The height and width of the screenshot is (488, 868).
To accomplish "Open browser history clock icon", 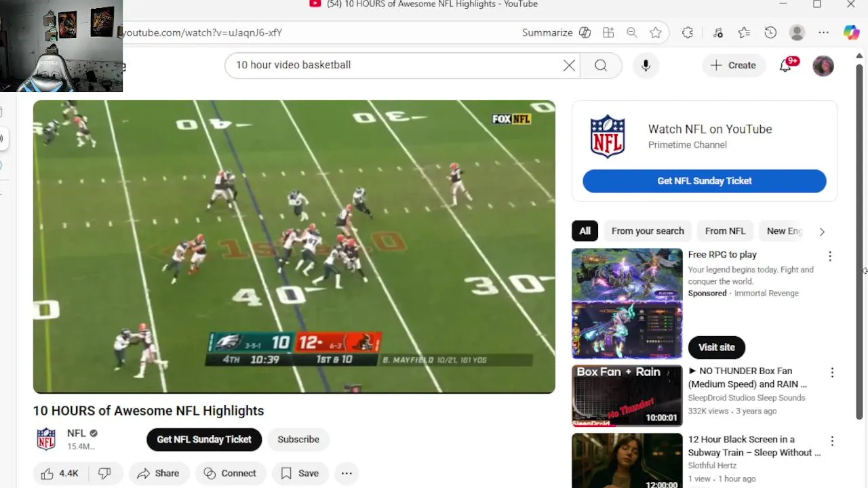I will [770, 33].
